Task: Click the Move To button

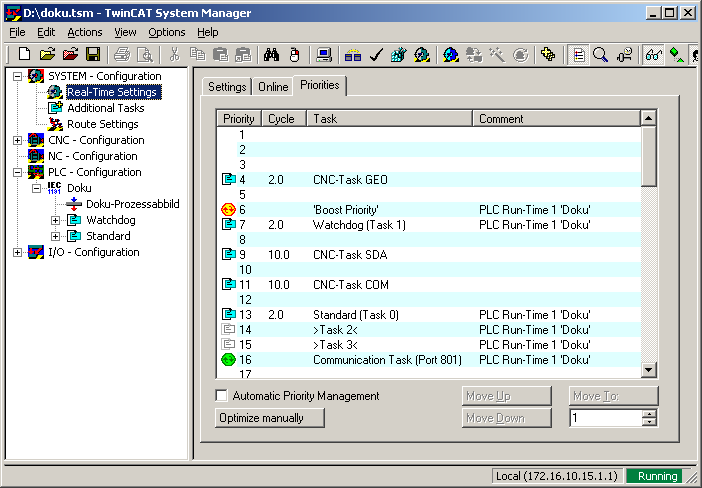Action: tap(613, 396)
